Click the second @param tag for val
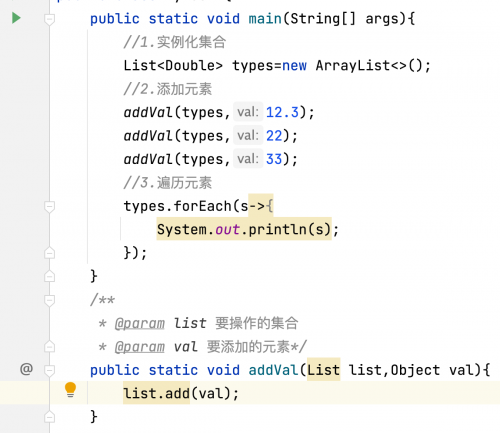Image resolution: width=500 pixels, height=433 pixels. (x=140, y=347)
